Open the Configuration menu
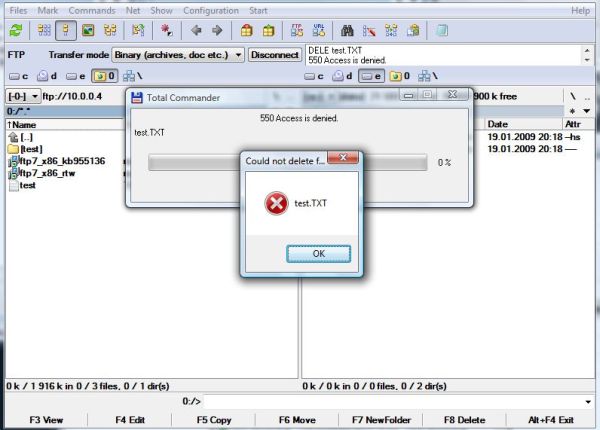Viewport: 600px width, 430px height. click(211, 11)
